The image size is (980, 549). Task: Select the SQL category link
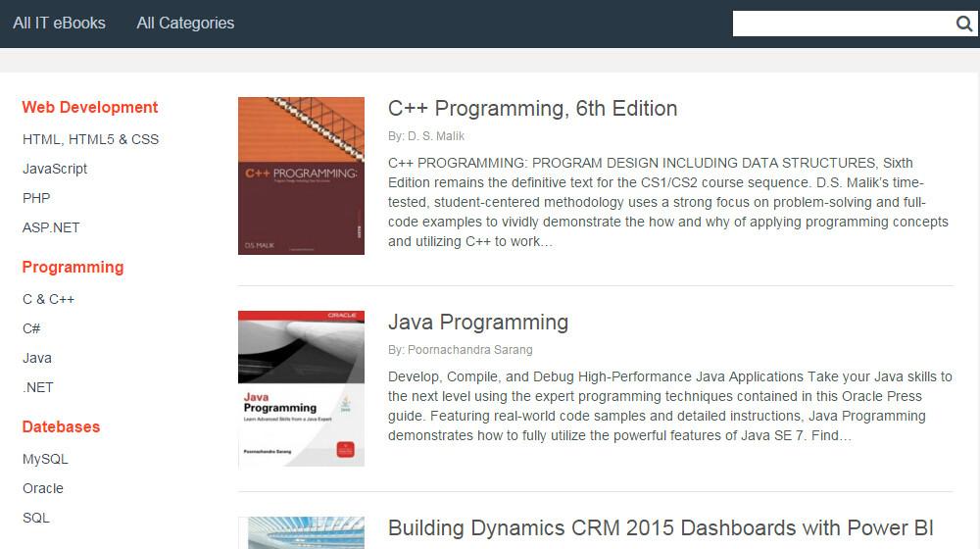[35, 518]
